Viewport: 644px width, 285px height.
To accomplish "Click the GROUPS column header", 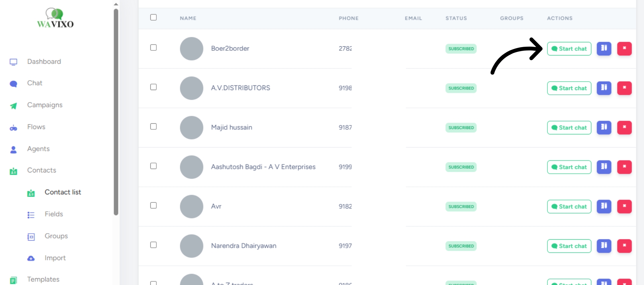I will click(x=512, y=18).
